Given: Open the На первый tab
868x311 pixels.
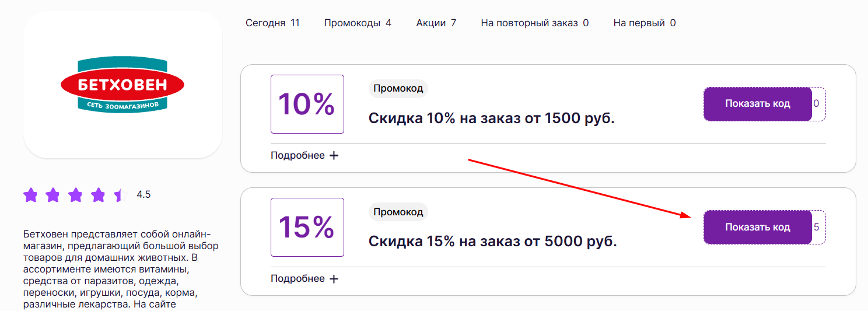Looking at the screenshot, I should tap(644, 23).
